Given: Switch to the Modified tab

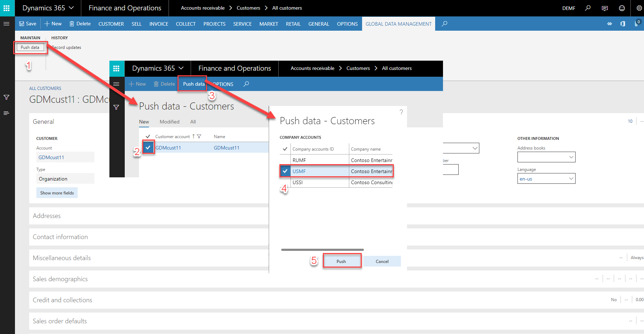Looking at the screenshot, I should (169, 122).
